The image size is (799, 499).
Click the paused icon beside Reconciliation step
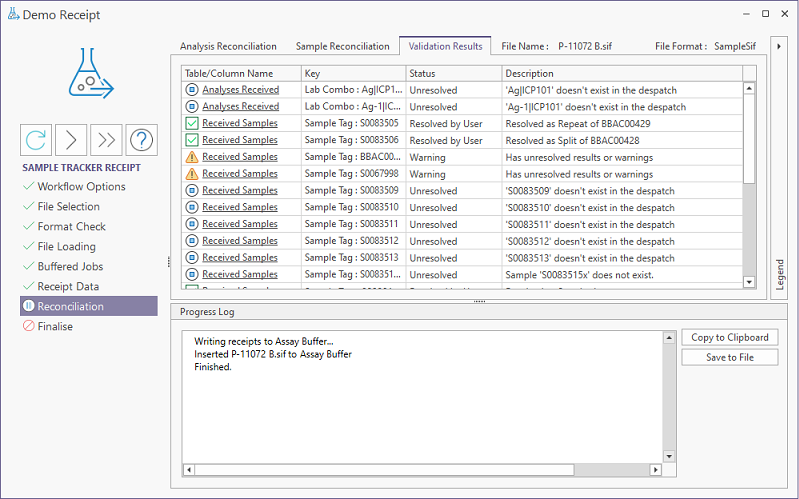coord(29,306)
